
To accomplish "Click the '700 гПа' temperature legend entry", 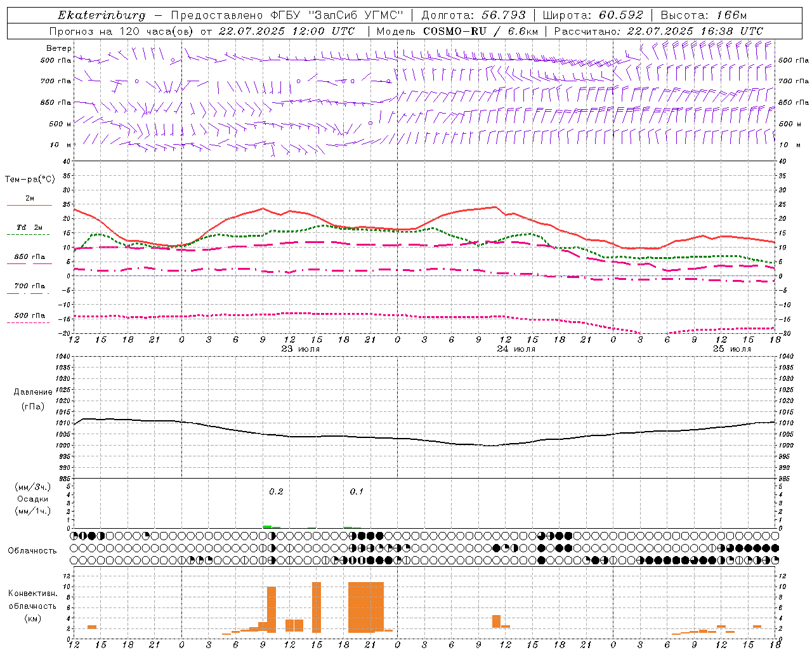I will click(x=29, y=286).
